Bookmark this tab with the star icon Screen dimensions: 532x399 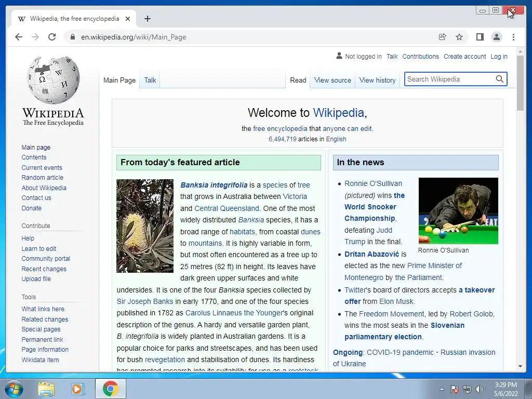[x=459, y=37]
